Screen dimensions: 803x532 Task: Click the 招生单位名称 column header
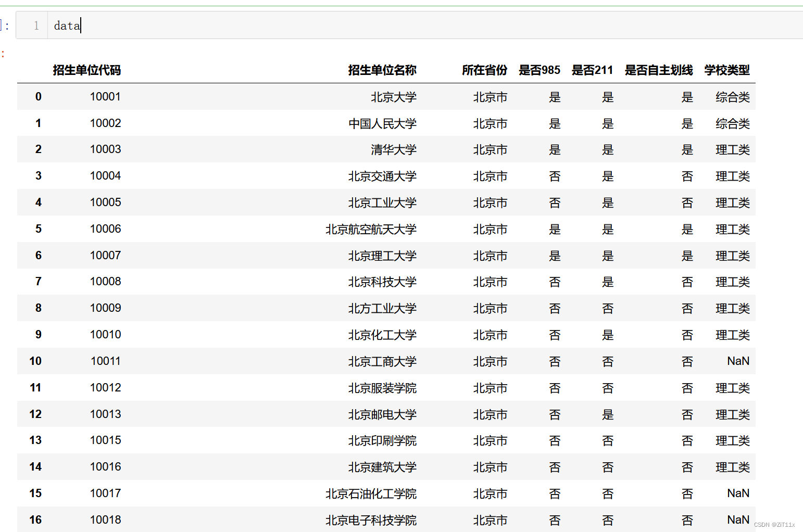382,70
